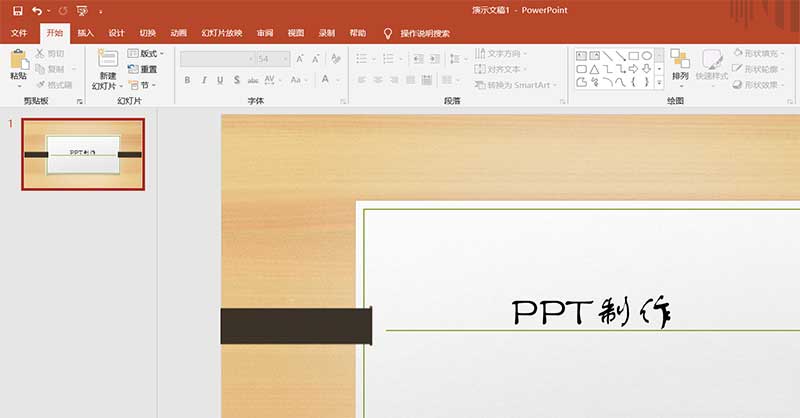Click the 形状轮廓 shape outline button
This screenshot has height=418, width=800.
point(758,69)
